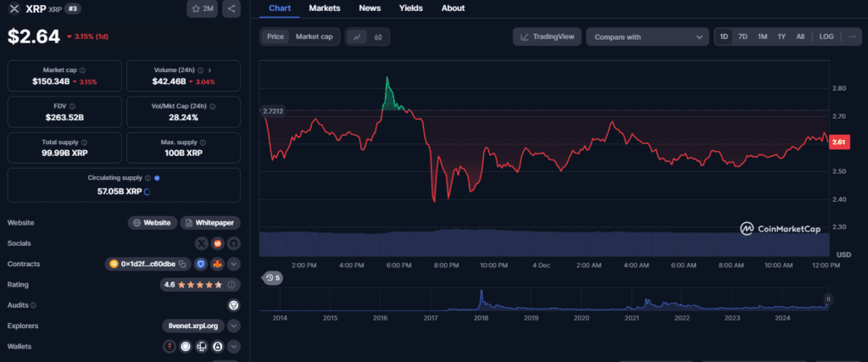
Task: Expand the Wallets list chevron
Action: [x=234, y=347]
